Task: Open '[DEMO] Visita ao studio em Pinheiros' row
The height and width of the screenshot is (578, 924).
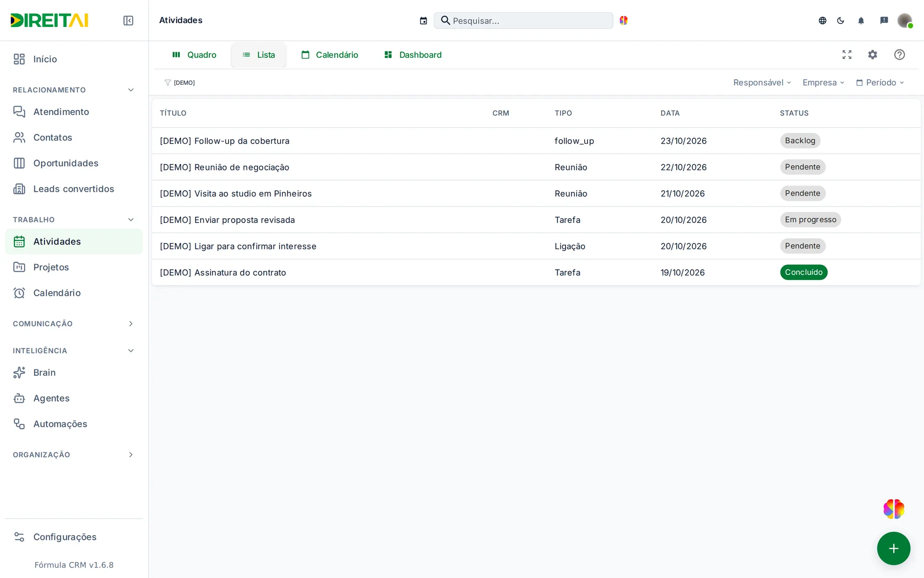Action: click(536, 194)
